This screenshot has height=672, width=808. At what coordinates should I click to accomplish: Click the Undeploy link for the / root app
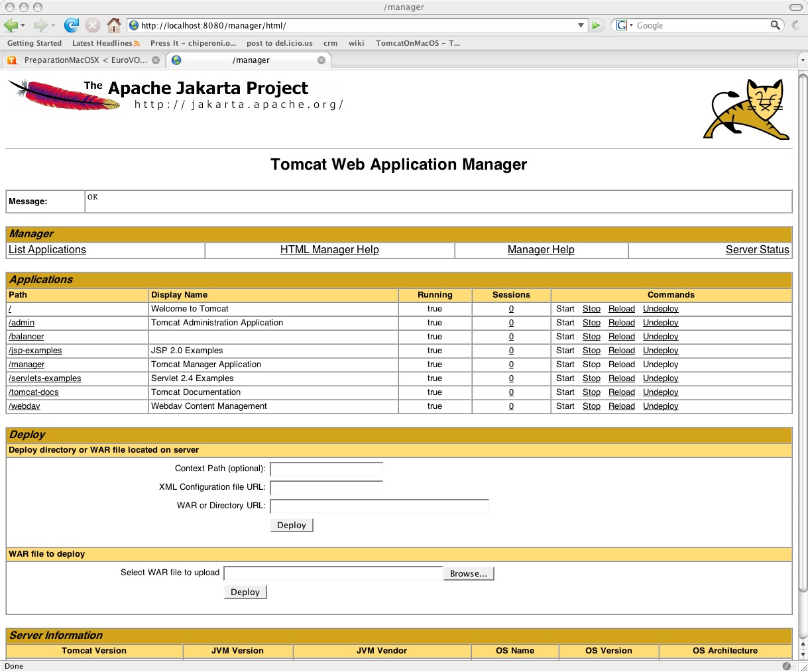coord(661,309)
